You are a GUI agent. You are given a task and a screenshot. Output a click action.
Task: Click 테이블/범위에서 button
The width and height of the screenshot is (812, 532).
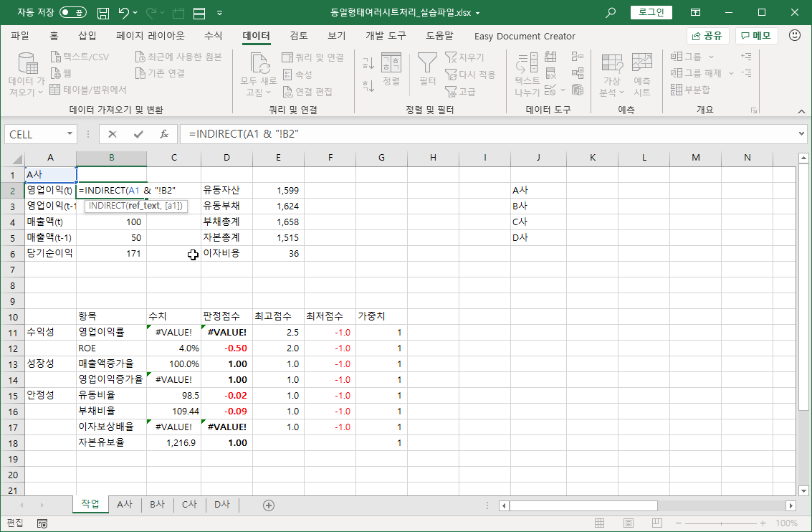click(88, 90)
